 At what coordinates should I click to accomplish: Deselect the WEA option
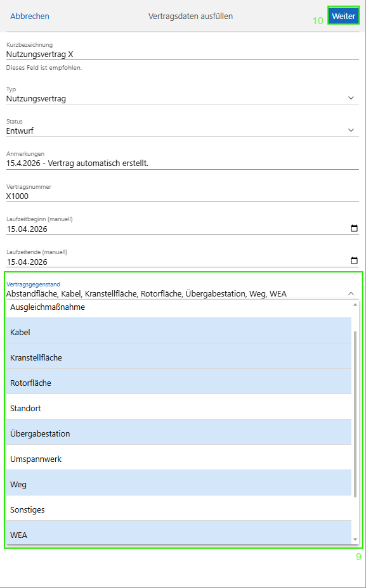click(179, 534)
